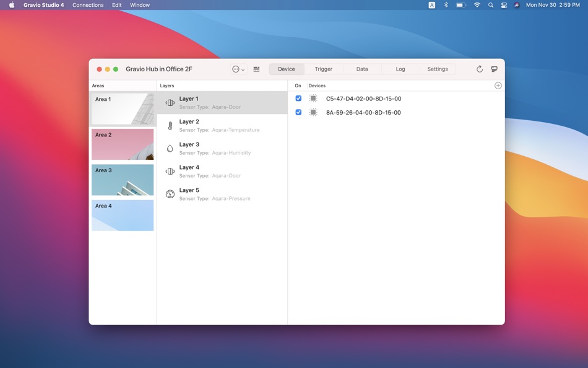Screen dimensions: 588x368
Task: Click the Layer 2 thermometer icon
Action: (170, 126)
